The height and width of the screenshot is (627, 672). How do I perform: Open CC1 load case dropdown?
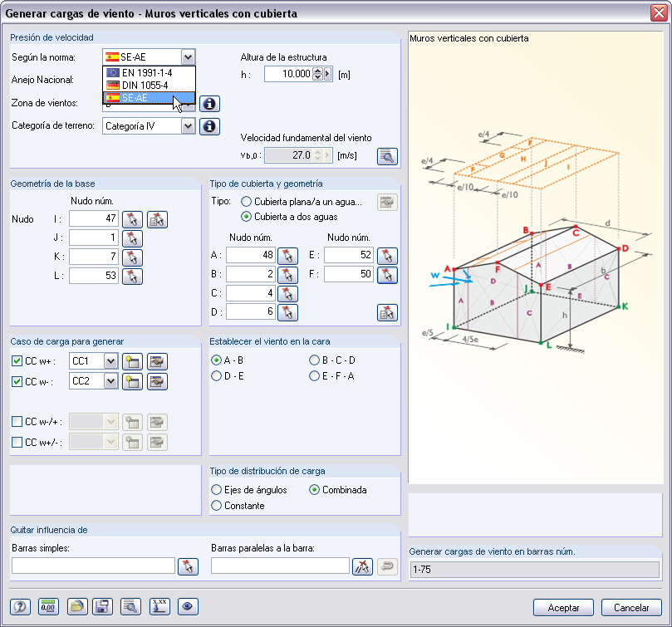pyautogui.click(x=110, y=361)
